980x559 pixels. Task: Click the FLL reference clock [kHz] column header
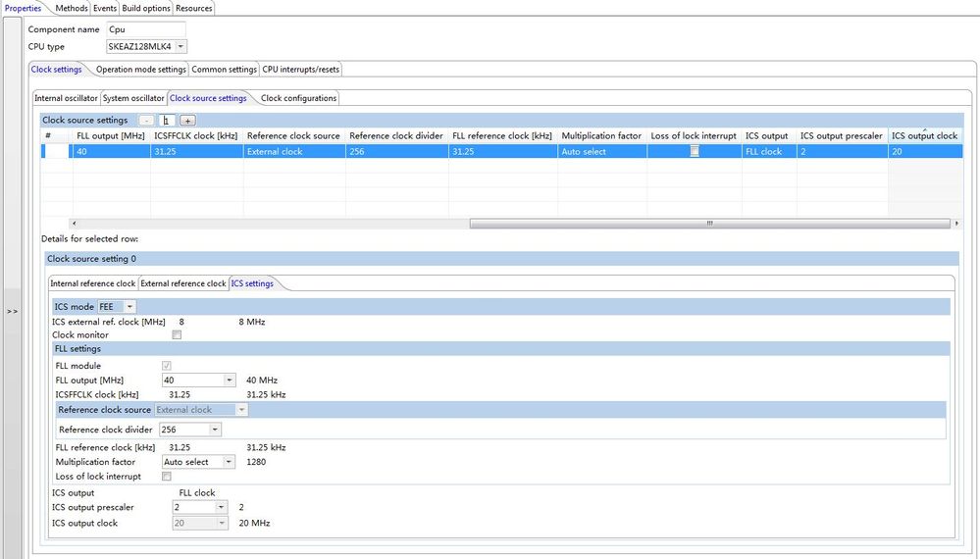[x=502, y=135]
